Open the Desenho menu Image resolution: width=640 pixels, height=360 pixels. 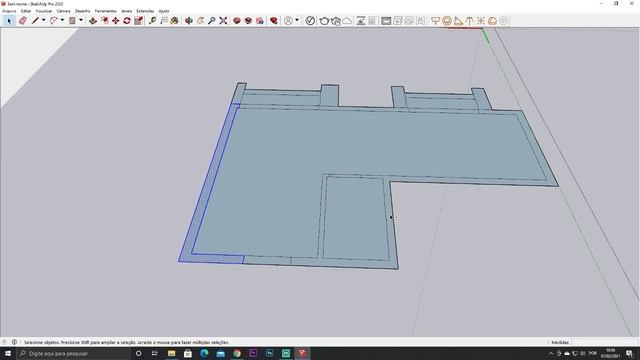coord(82,11)
